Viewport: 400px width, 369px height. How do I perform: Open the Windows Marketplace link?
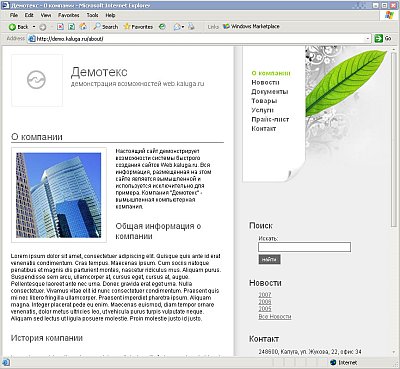point(252,26)
